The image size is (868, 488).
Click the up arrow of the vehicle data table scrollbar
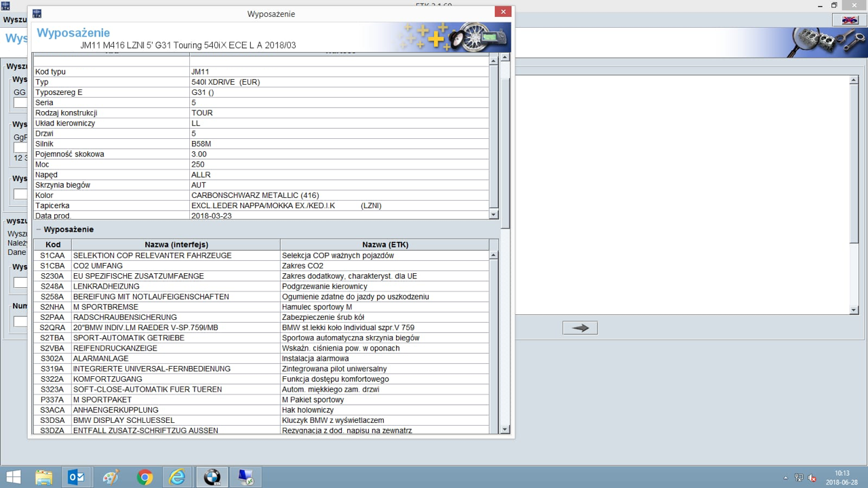tap(494, 61)
